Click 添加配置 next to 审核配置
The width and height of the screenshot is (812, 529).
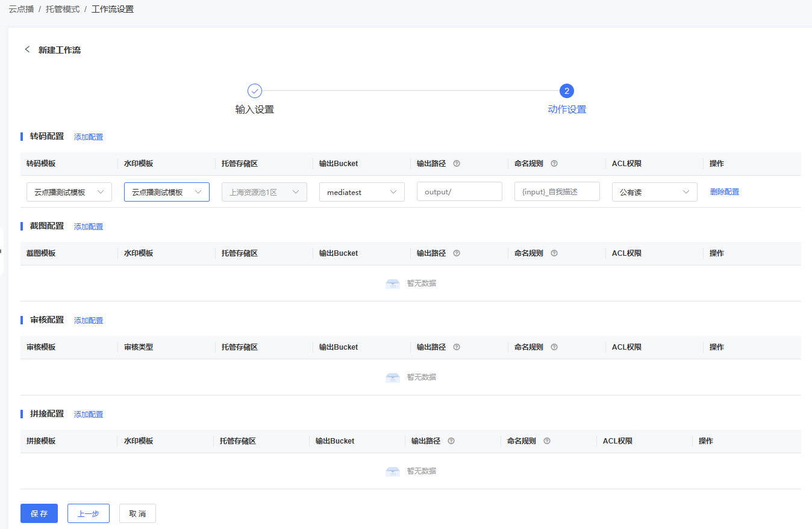(89, 321)
